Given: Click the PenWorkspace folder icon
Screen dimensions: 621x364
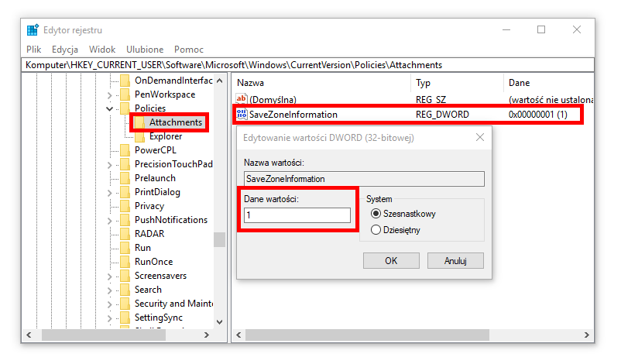Looking at the screenshot, I should pos(125,94).
